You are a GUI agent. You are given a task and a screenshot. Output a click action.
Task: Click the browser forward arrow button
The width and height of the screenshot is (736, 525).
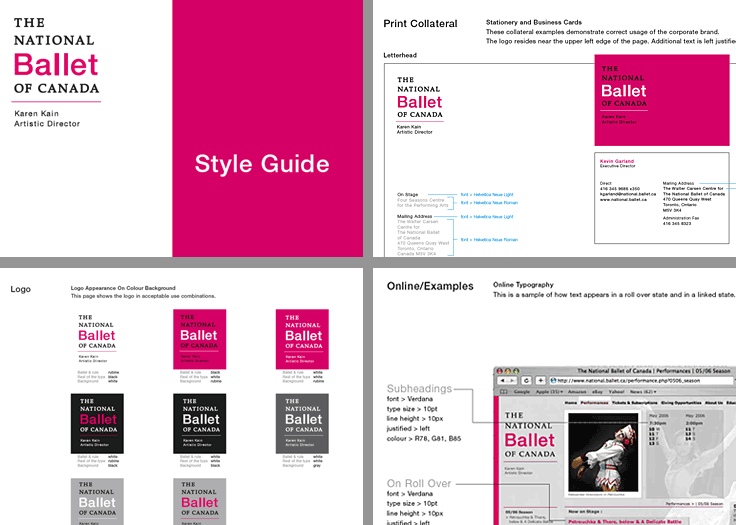point(512,380)
